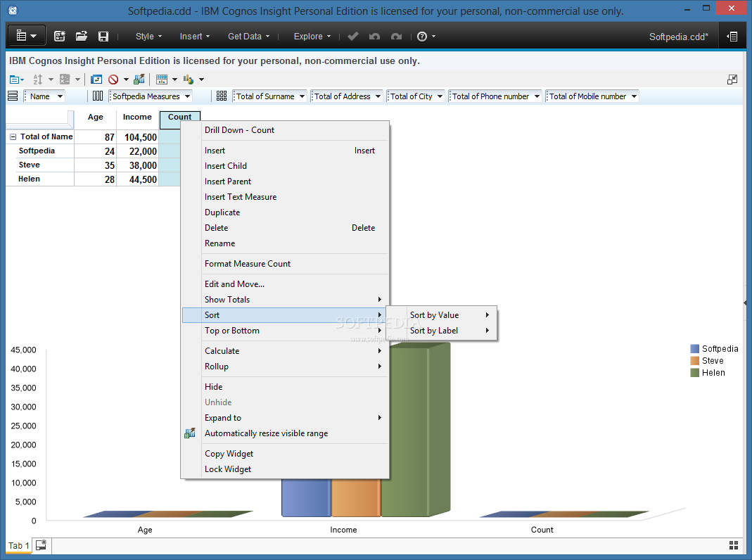Screen dimensions: 752x560
Task: Choose Copy Widget
Action: [286, 454]
